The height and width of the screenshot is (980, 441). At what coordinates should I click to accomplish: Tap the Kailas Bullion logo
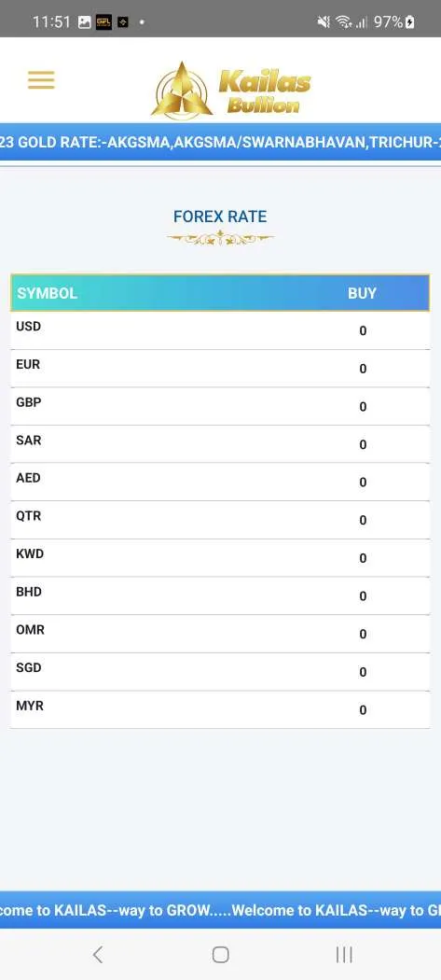[230, 90]
